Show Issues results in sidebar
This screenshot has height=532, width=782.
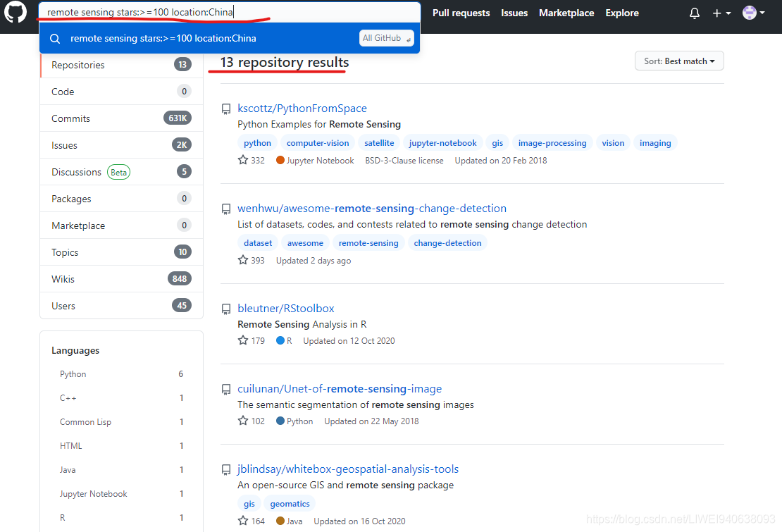point(121,145)
